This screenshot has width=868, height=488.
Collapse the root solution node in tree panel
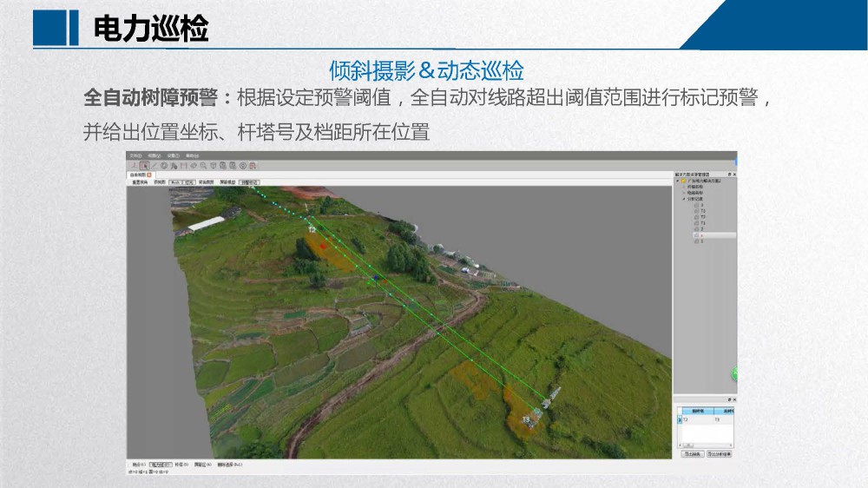[x=677, y=181]
